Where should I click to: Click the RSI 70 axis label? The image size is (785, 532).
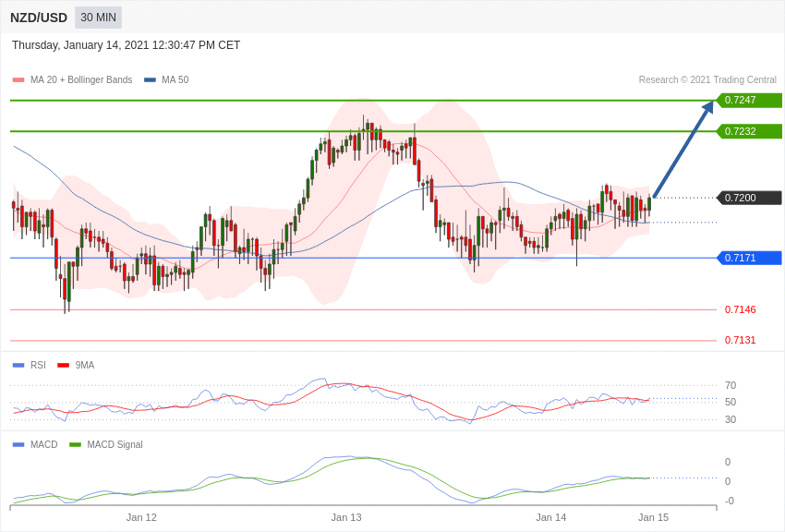(731, 385)
